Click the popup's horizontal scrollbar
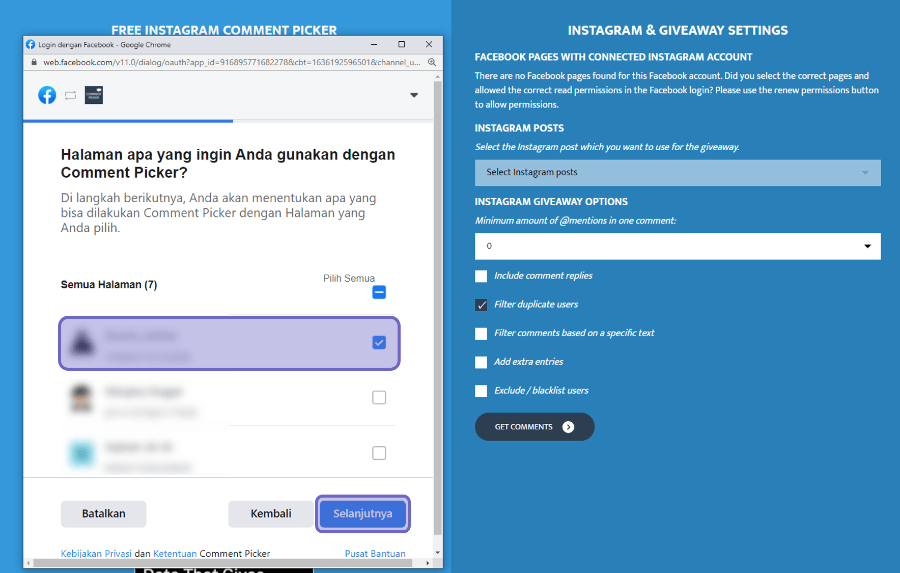 tap(223, 563)
